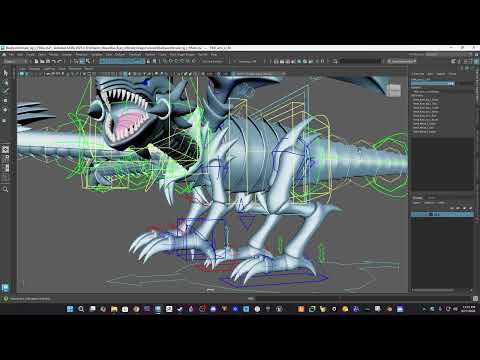
Task: Open the Layers menu in layer editor
Action: pos(416,203)
